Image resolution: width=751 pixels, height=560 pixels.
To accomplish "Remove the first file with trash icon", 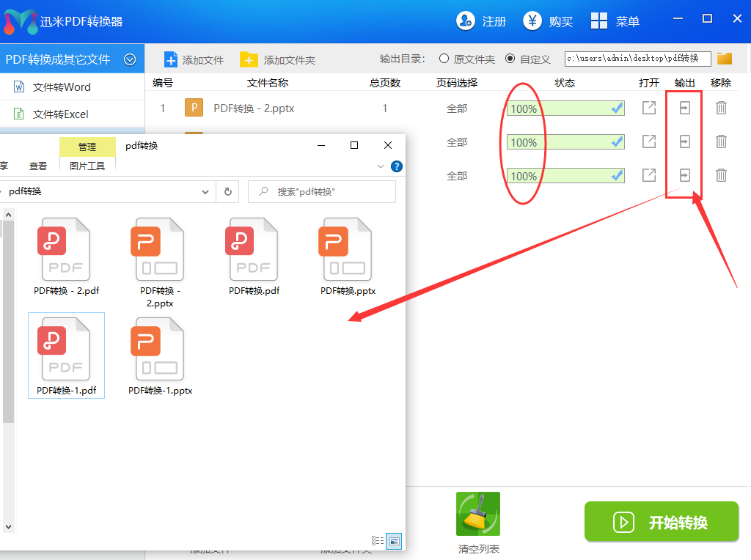I will point(722,108).
